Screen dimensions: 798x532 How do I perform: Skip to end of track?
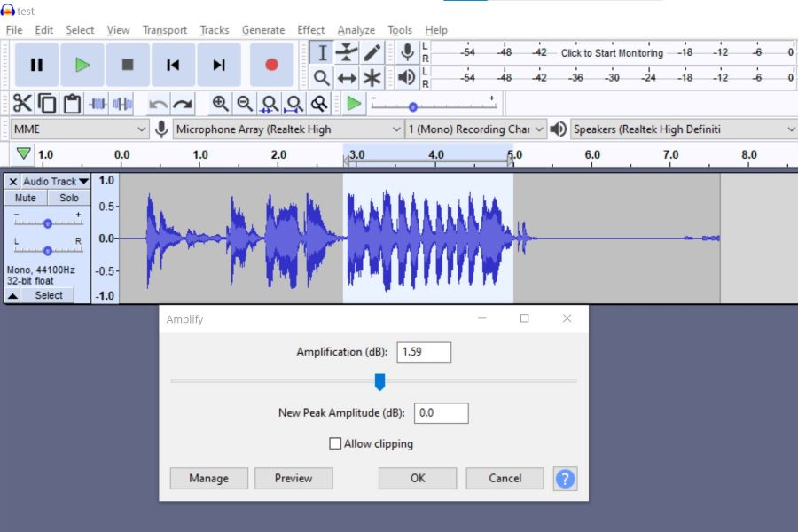pos(219,65)
